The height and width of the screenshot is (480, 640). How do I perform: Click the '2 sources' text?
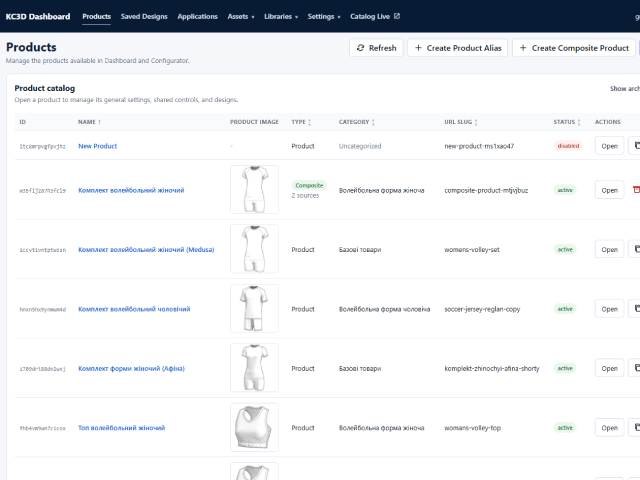[x=305, y=196]
